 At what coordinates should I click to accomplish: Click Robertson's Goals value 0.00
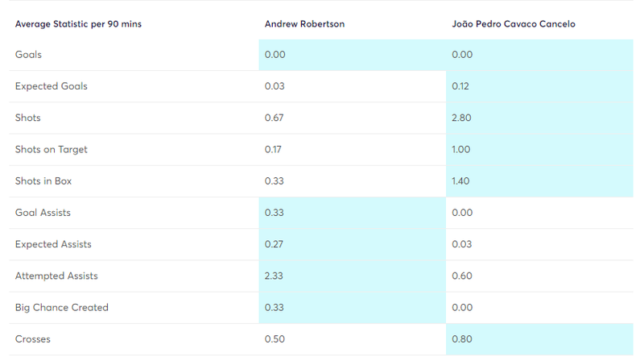[275, 55]
